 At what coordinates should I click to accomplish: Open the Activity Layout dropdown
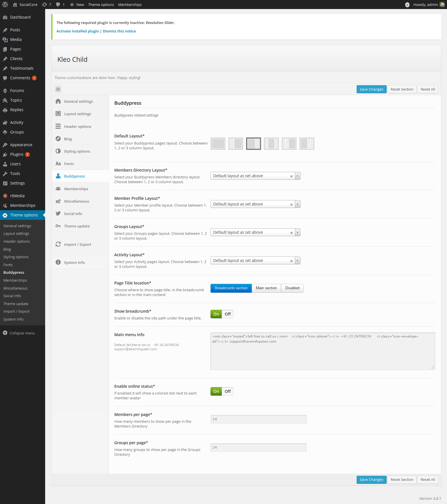297,260
